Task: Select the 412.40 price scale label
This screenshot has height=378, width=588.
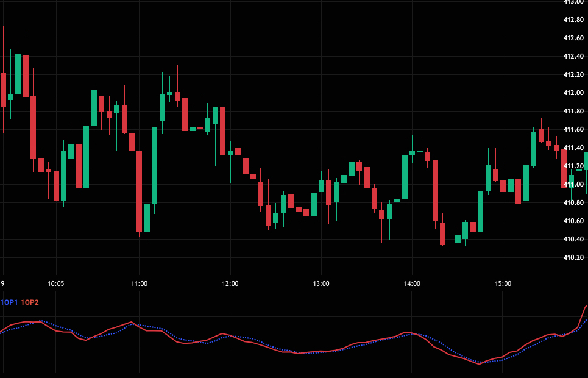Action: (x=573, y=56)
